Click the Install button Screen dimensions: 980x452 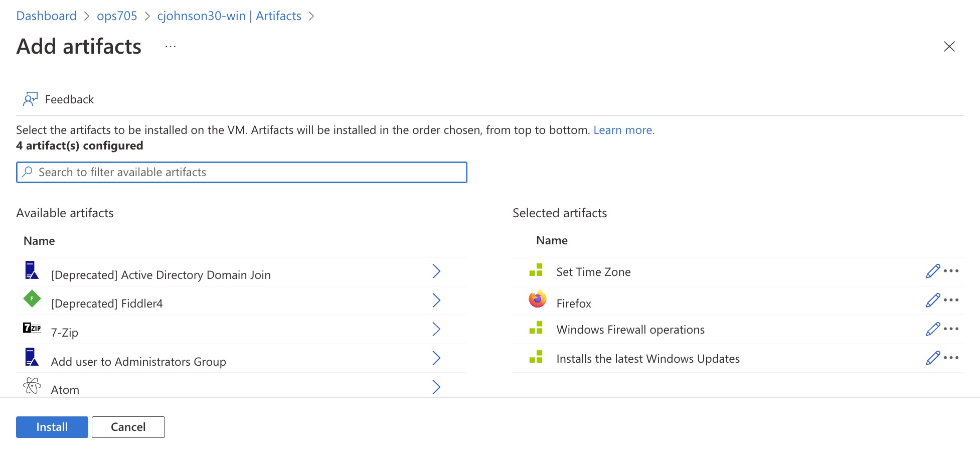[52, 426]
